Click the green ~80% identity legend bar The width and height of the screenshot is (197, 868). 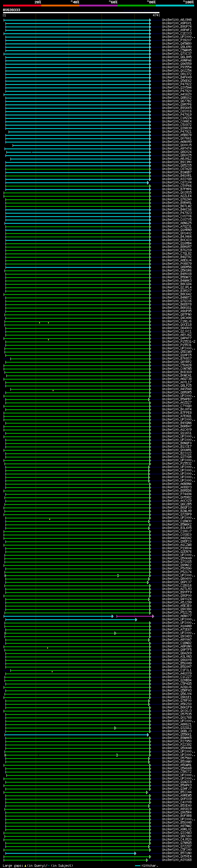[x=136, y=6]
